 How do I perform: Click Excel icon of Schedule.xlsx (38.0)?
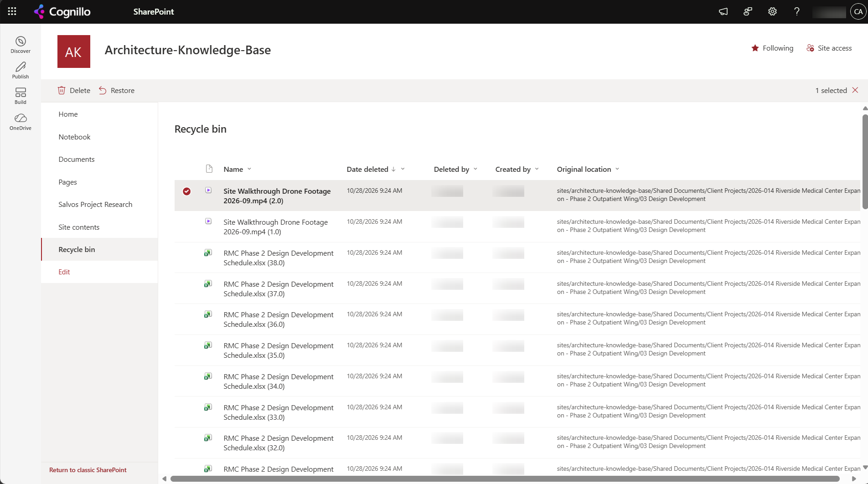(x=208, y=252)
